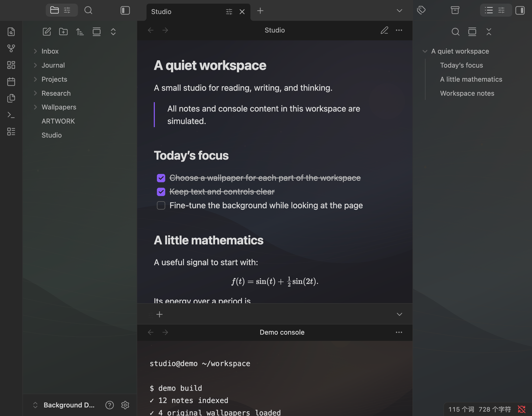532x416 pixels.
Task: Create a new folder icon
Action: click(x=63, y=32)
